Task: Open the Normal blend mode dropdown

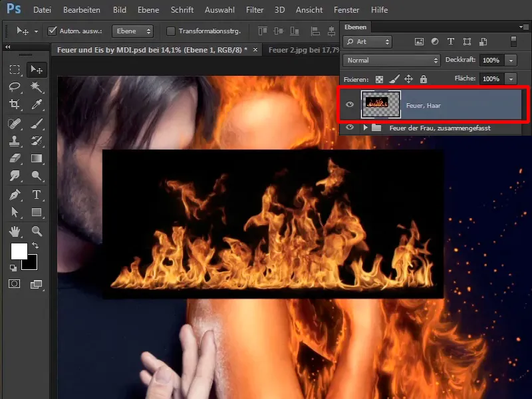Action: tap(392, 61)
